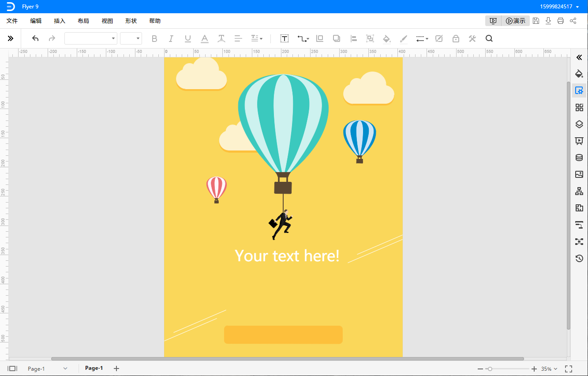Click the undo arrow in the toolbar
The width and height of the screenshot is (588, 376).
point(35,39)
